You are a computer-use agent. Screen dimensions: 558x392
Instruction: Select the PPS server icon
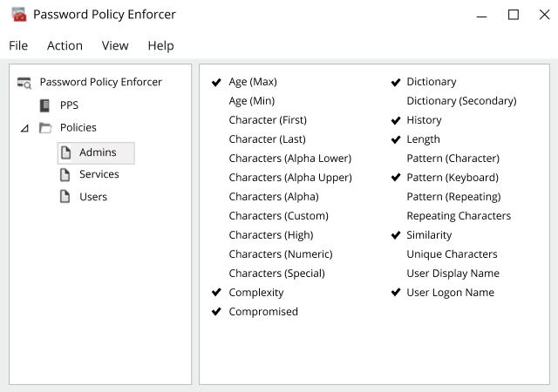(x=44, y=105)
